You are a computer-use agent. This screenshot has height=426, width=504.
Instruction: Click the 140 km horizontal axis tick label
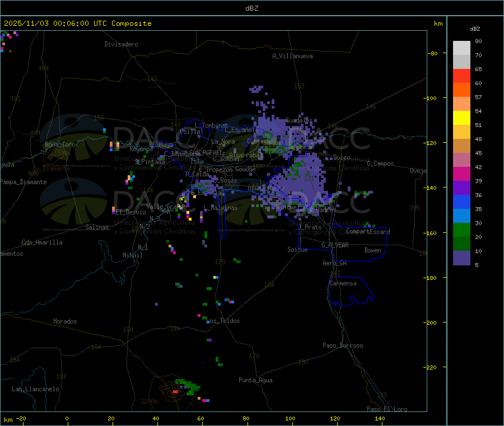click(380, 418)
